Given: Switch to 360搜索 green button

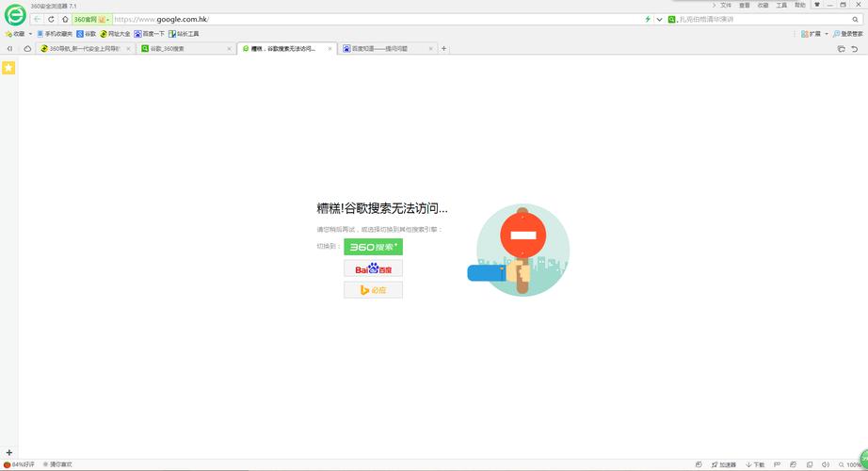Looking at the screenshot, I should [373, 247].
